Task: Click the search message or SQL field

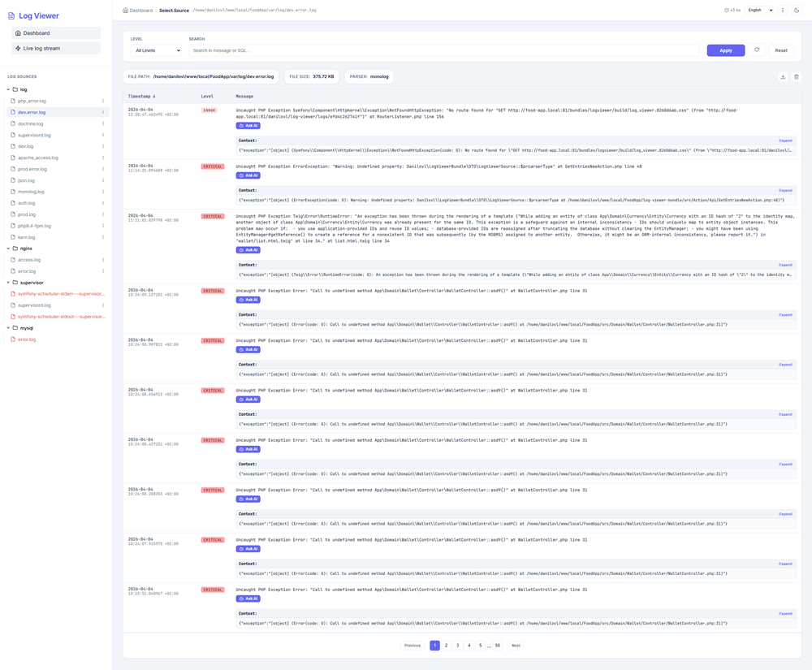Action: [x=443, y=50]
